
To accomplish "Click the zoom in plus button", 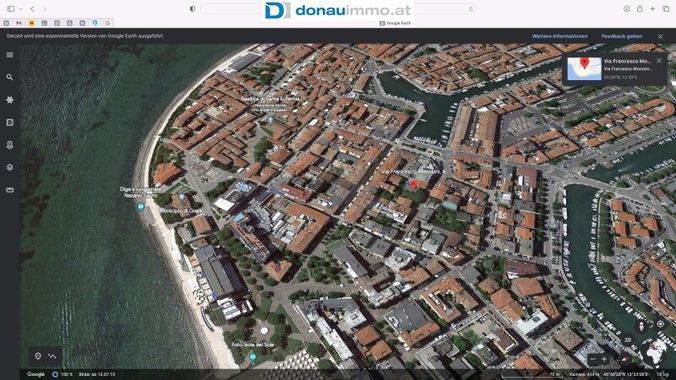I will pos(604,359).
